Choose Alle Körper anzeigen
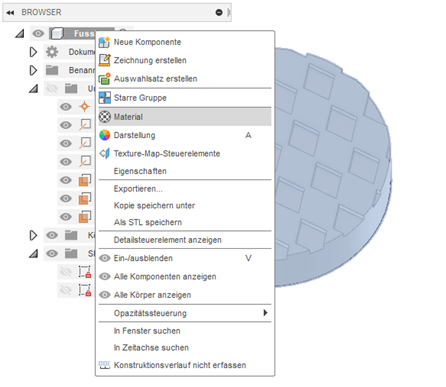This screenshot has height=387, width=446. point(185,295)
